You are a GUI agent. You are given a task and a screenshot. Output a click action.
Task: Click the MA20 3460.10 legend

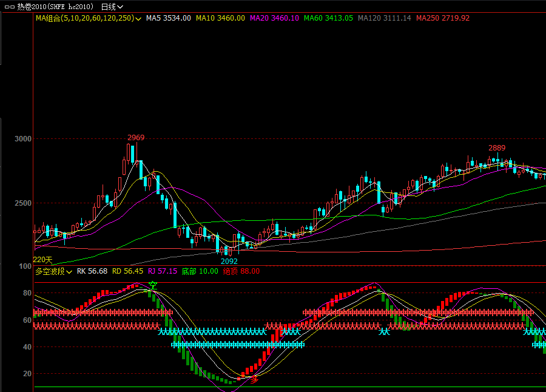(274, 18)
